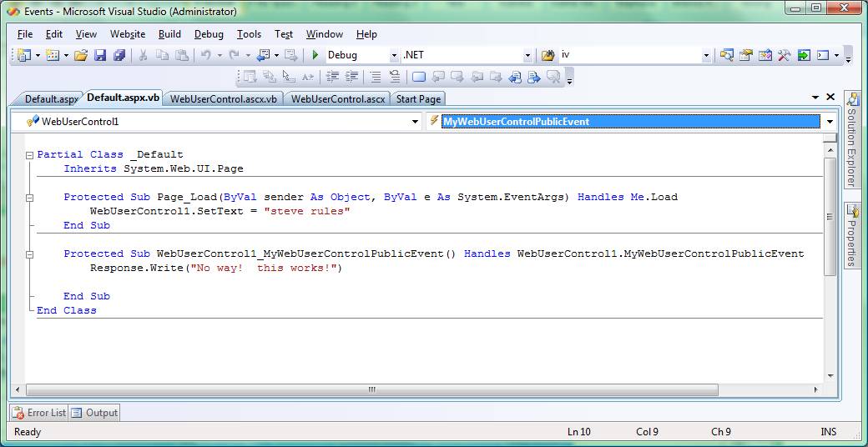
Task: Close the active document with the X
Action: click(x=830, y=97)
